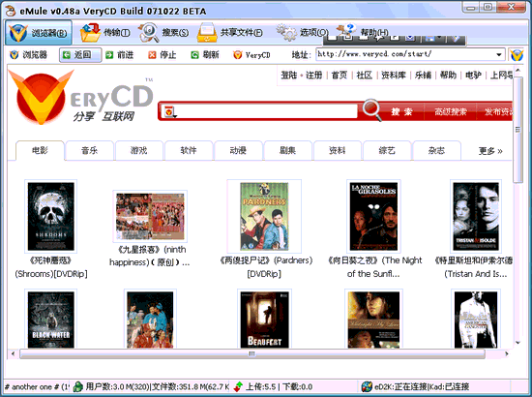Click the red magnifier search icon
This screenshot has width=532, height=397.
coord(371,109)
